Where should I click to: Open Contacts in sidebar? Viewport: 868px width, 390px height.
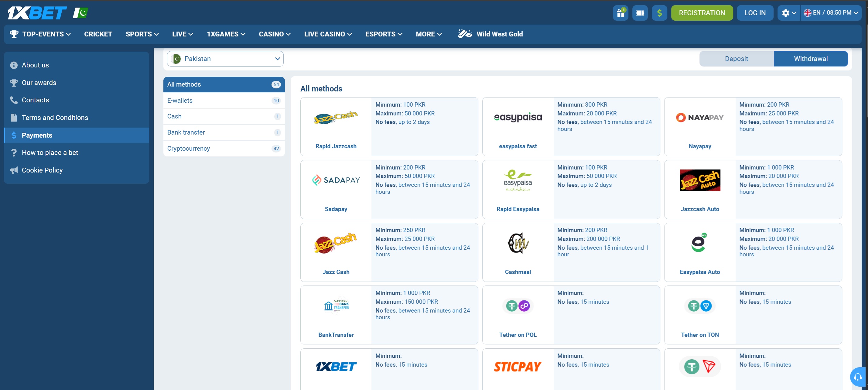[x=77, y=100]
